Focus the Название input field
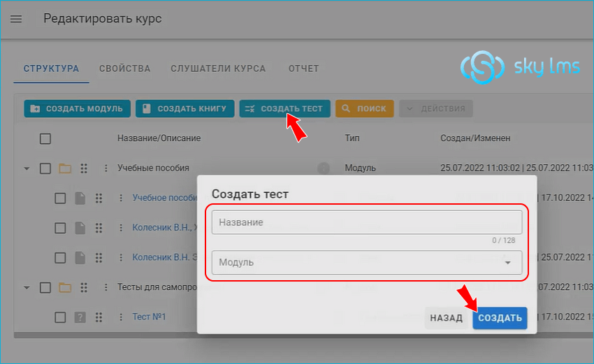The width and height of the screenshot is (594, 364). [x=367, y=222]
